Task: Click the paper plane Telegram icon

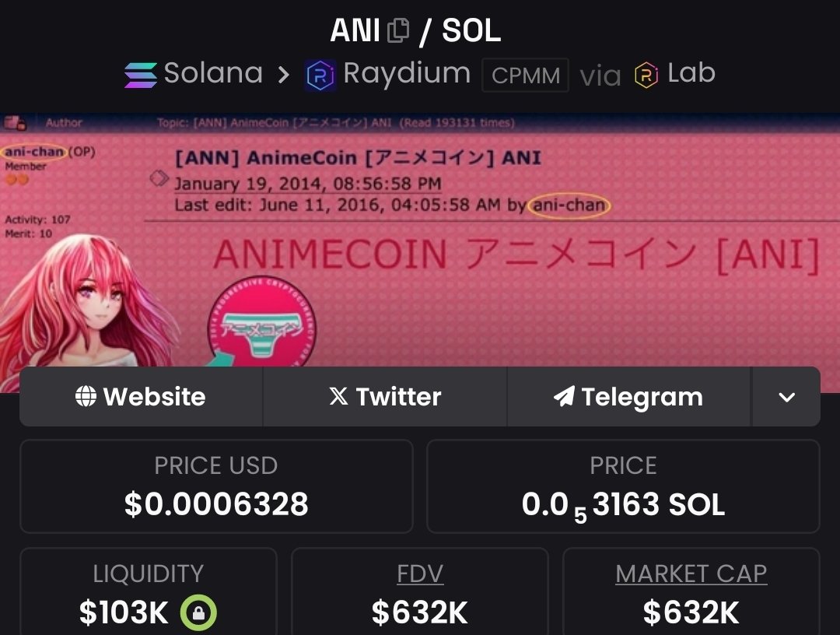Action: coord(564,397)
